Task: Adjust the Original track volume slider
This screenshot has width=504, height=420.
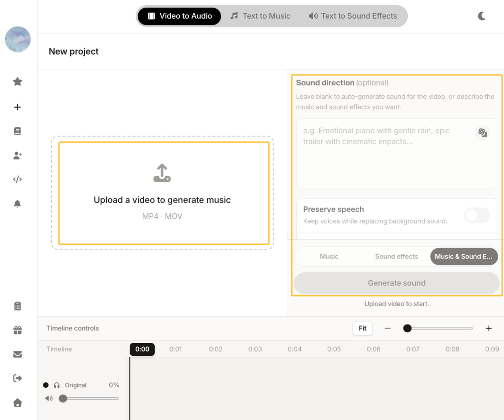Action: click(63, 398)
